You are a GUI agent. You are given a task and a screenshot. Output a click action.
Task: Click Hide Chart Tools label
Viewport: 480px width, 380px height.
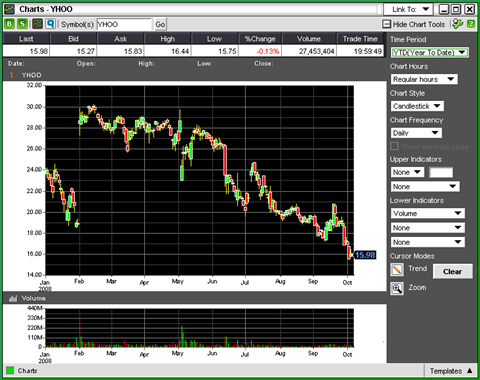(x=419, y=24)
